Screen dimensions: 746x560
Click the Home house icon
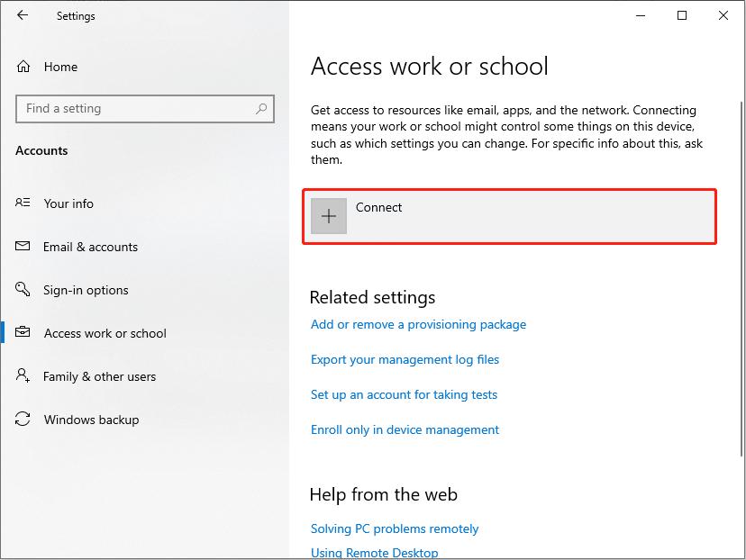click(x=24, y=67)
